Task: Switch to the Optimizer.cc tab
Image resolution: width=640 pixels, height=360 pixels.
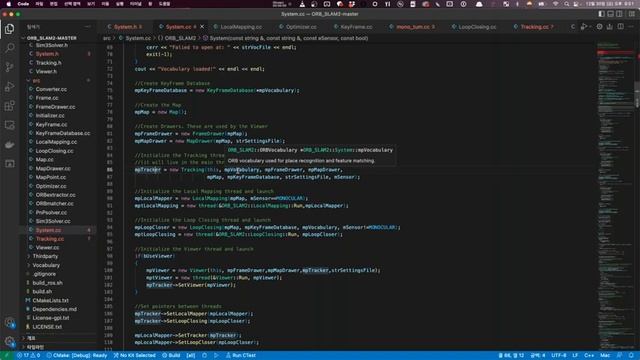Action: pyautogui.click(x=301, y=27)
